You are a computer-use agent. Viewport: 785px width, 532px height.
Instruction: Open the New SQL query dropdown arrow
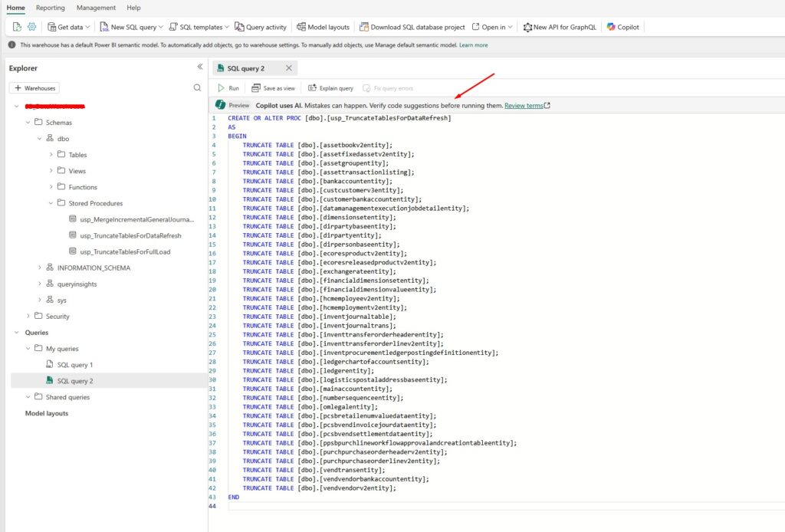[161, 27]
